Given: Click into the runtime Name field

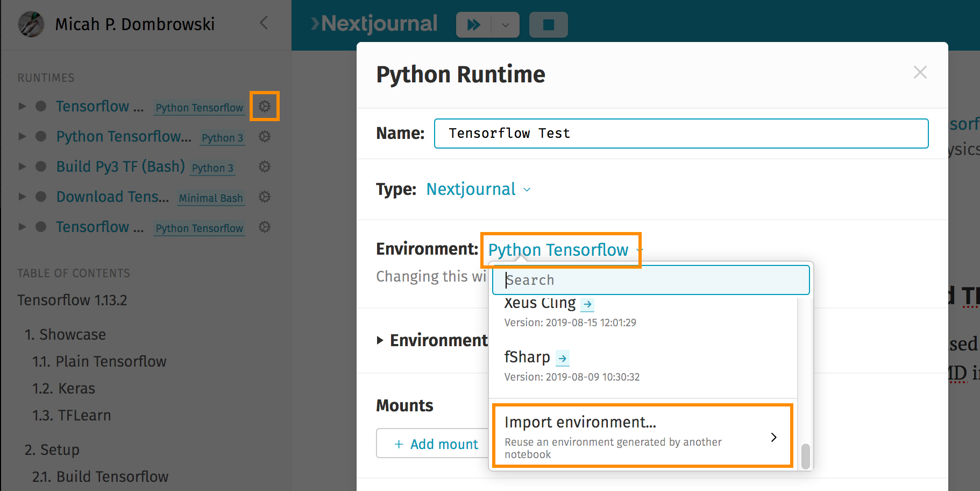Looking at the screenshot, I should (681, 134).
